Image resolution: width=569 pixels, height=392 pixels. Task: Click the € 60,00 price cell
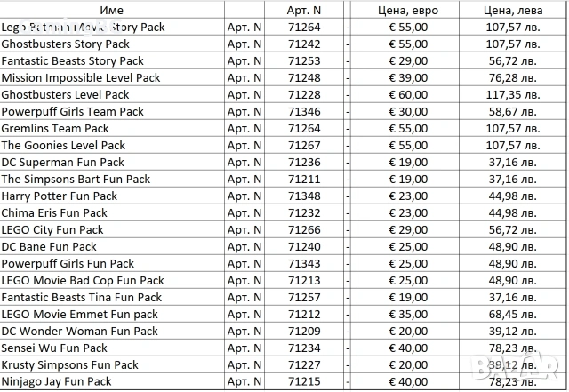[408, 94]
